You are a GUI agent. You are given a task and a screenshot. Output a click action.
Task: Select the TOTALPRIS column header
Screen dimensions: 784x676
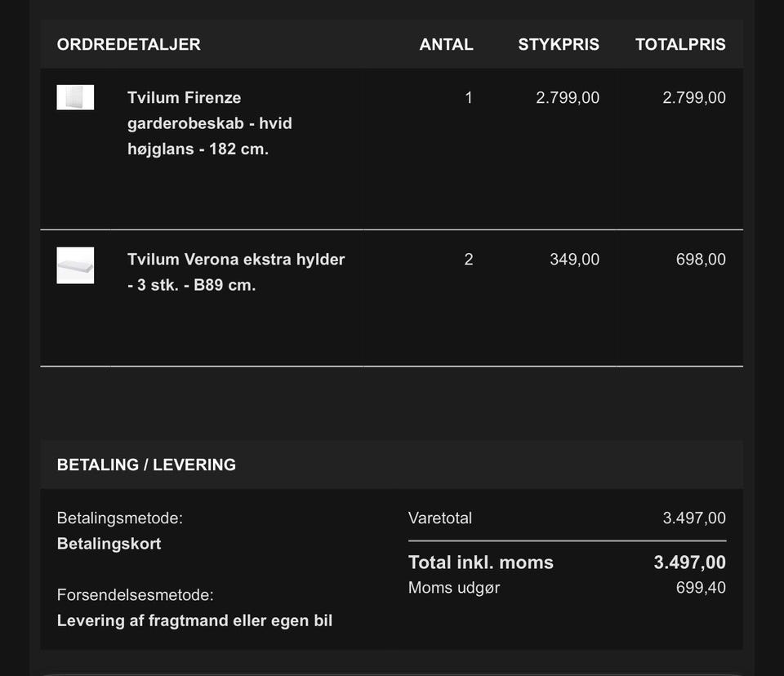click(680, 44)
